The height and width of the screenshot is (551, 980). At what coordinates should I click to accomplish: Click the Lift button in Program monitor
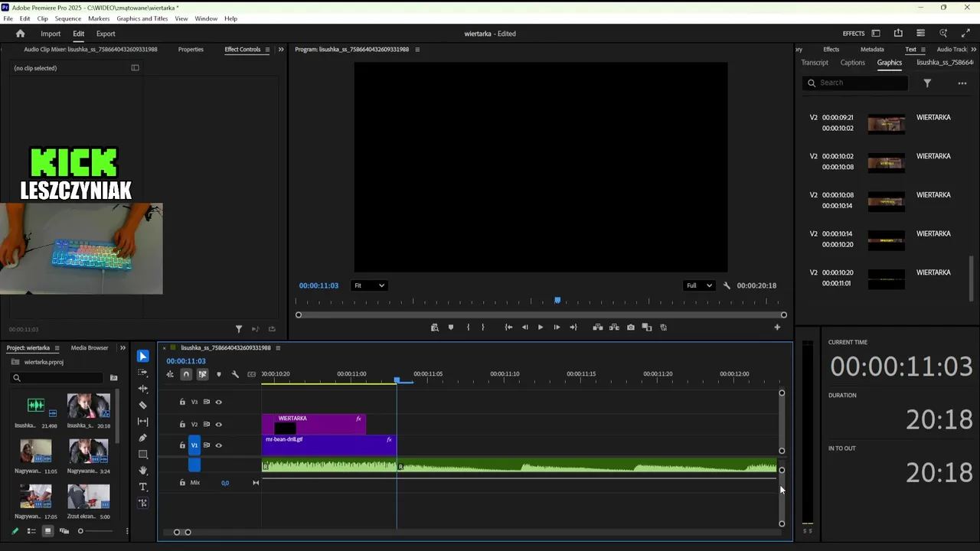(598, 328)
